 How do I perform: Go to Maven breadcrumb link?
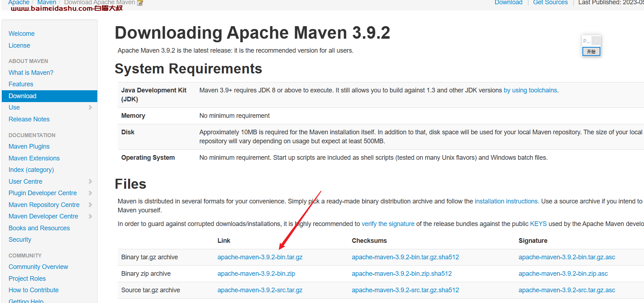click(47, 2)
